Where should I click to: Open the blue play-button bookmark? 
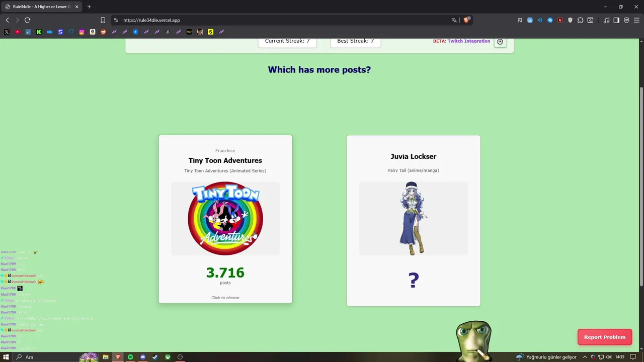point(135,32)
